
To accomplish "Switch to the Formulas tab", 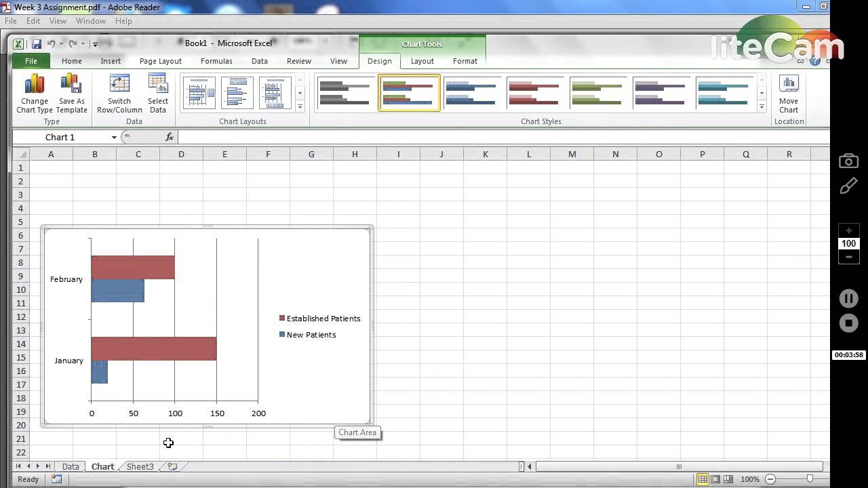I will (216, 61).
